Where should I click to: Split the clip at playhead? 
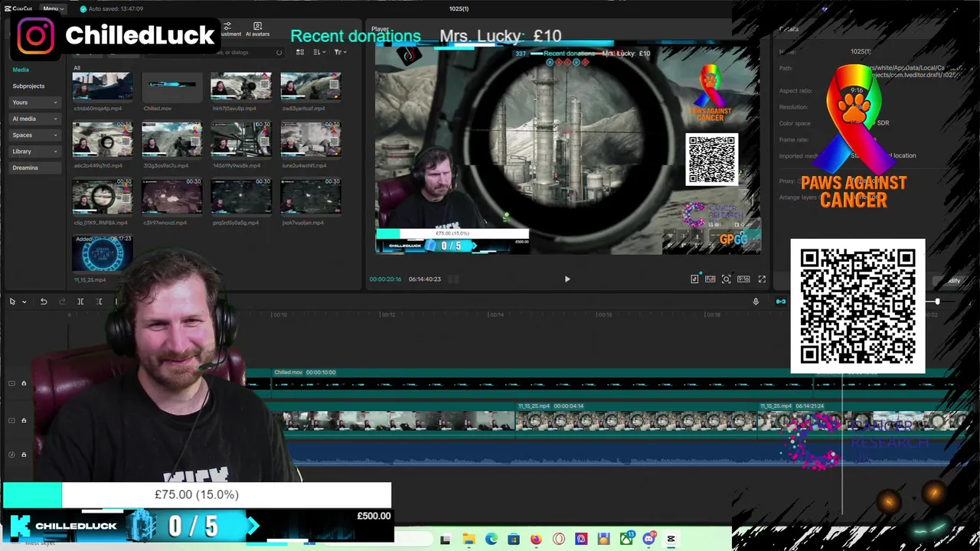[x=80, y=302]
